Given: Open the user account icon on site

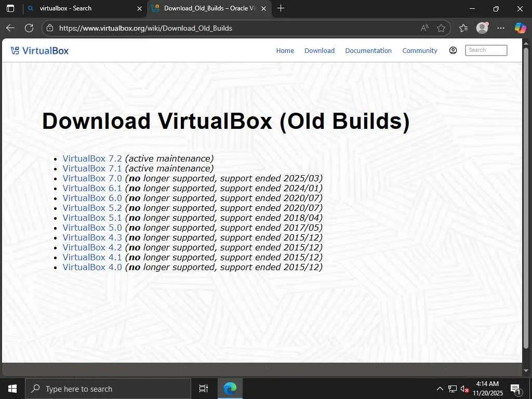Looking at the screenshot, I should click(453, 50).
